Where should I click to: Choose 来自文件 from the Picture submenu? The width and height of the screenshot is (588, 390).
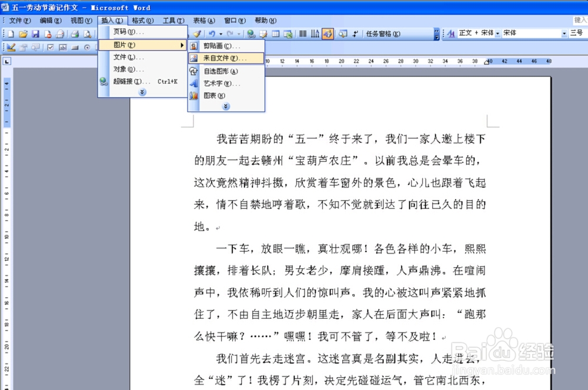(226, 58)
